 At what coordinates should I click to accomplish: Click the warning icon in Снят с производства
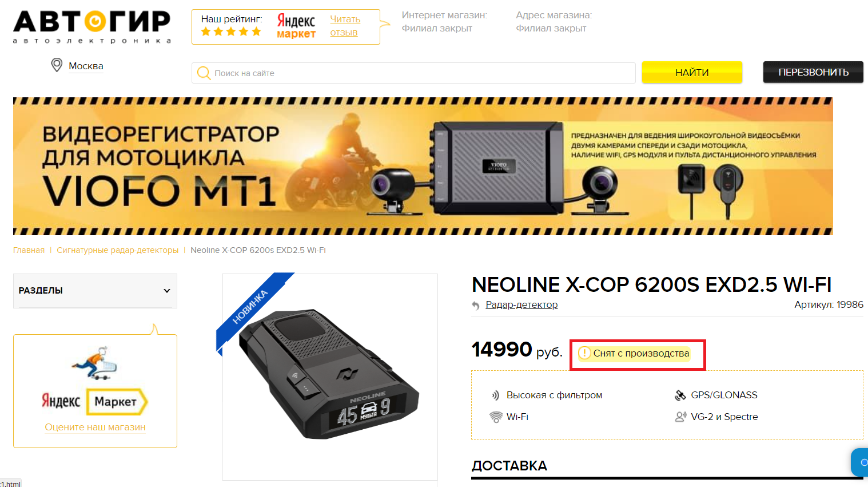(x=584, y=353)
